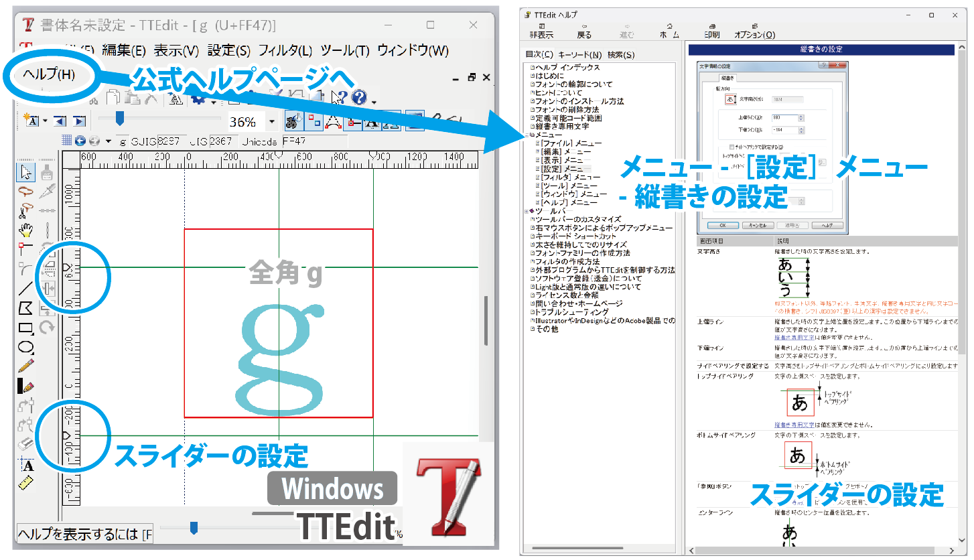The image size is (974, 560).
Task: Click the ink bottle fill tool
Action: tap(47, 172)
